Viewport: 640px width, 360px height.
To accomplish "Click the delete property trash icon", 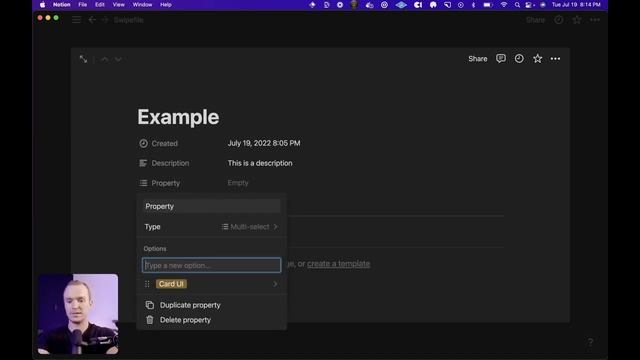I will 150,320.
